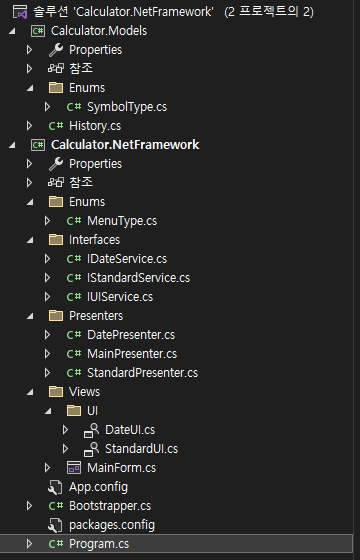Select 'History.cs' file name

(x=95, y=126)
